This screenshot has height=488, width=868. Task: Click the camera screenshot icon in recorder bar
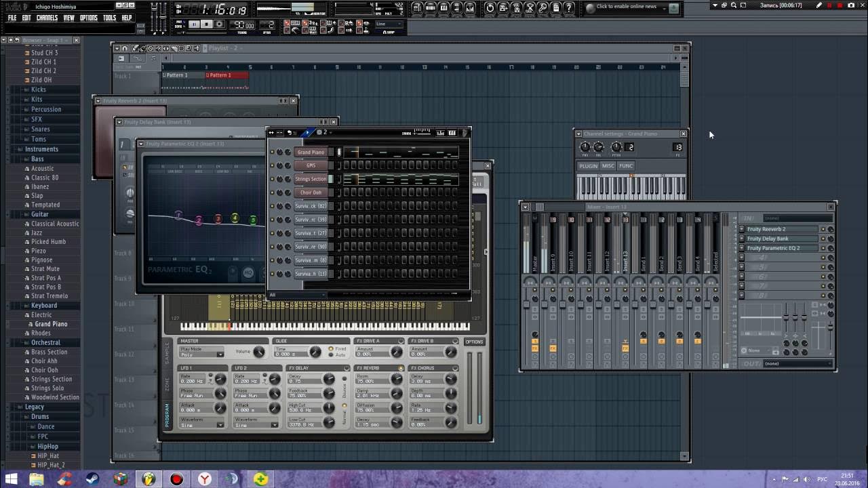coord(851,5)
